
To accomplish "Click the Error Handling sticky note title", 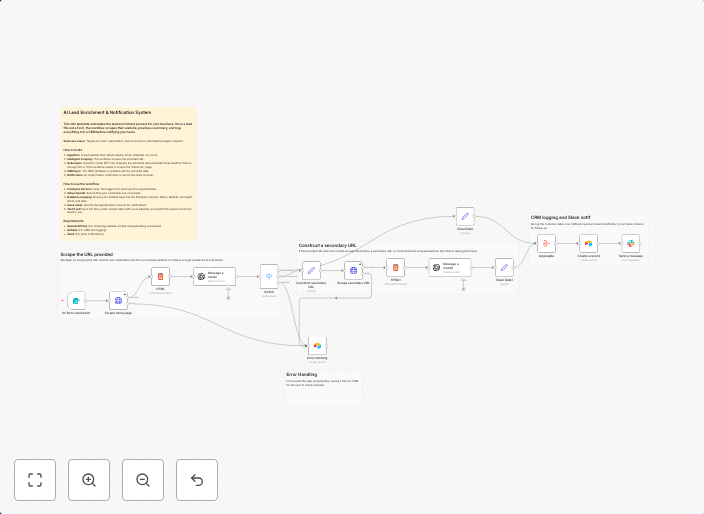I will click(302, 374).
